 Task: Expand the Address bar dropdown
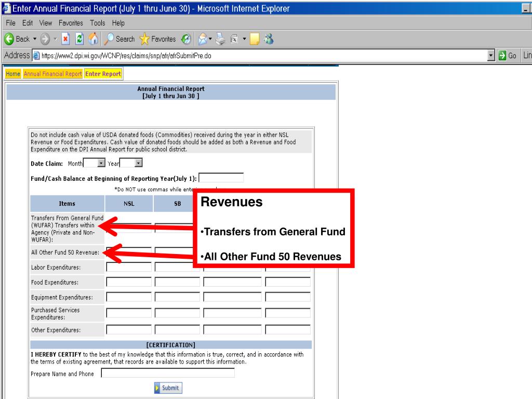coord(491,55)
